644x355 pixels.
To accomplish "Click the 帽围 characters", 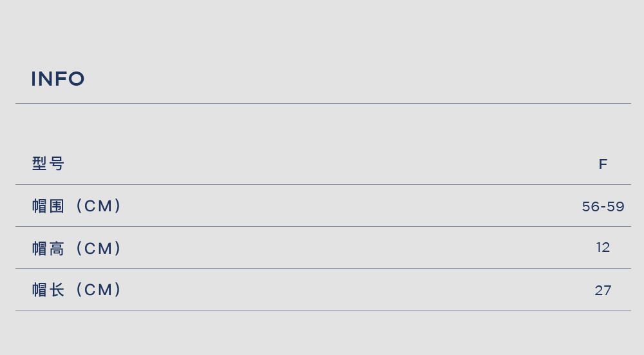I will point(48,206).
